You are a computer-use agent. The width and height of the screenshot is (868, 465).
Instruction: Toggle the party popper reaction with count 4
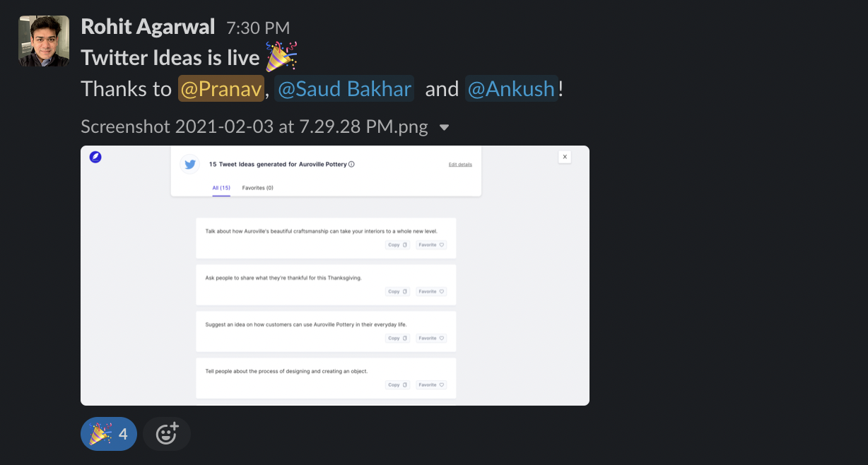[109, 434]
